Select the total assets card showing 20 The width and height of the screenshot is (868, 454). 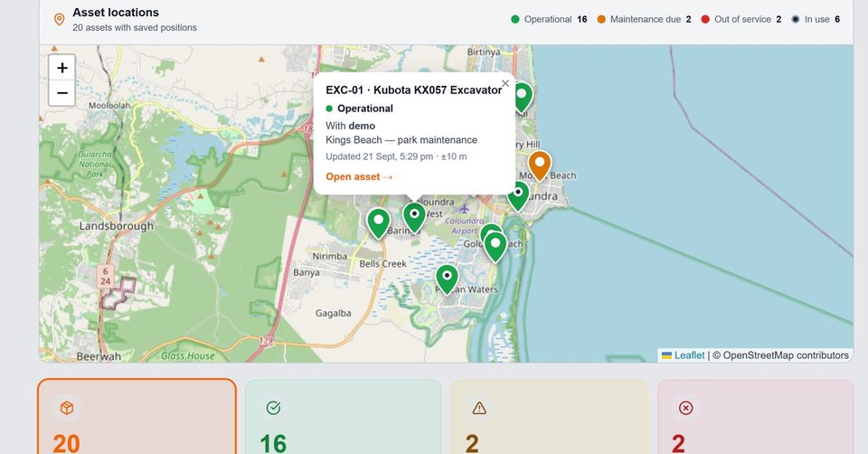tap(137, 417)
